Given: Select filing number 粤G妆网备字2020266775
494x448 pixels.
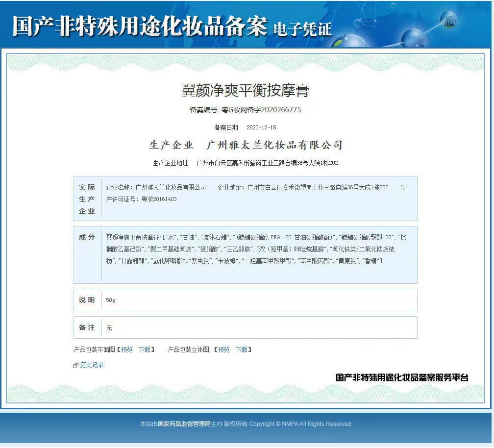Looking at the screenshot, I should click(x=262, y=110).
